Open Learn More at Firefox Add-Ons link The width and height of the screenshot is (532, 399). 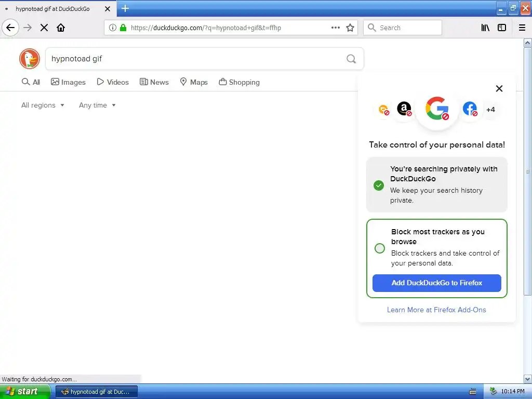coord(436,310)
